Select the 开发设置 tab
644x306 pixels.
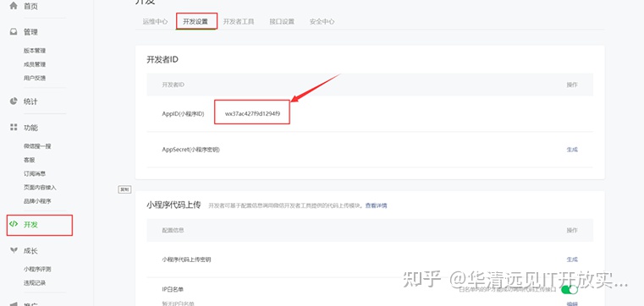pyautogui.click(x=195, y=22)
